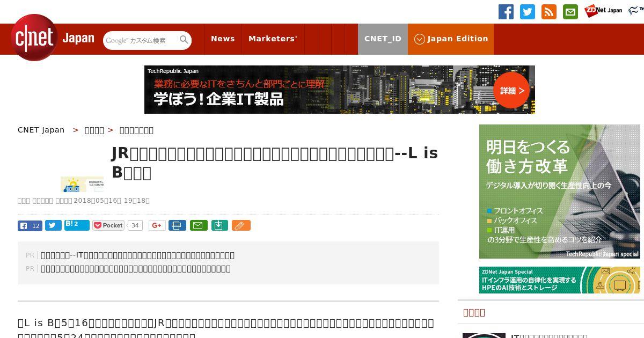Visit ZDNet Japan logo link
The height and width of the screenshot is (338, 644).
tap(603, 10)
